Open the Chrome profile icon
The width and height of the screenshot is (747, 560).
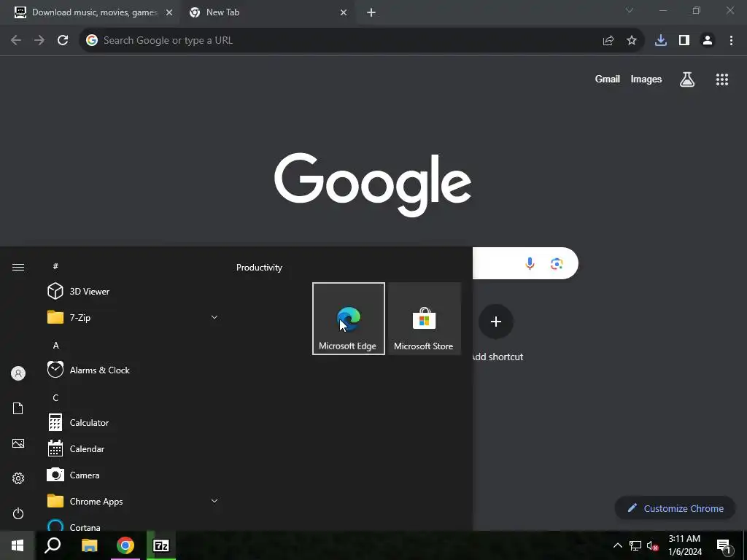pos(708,41)
